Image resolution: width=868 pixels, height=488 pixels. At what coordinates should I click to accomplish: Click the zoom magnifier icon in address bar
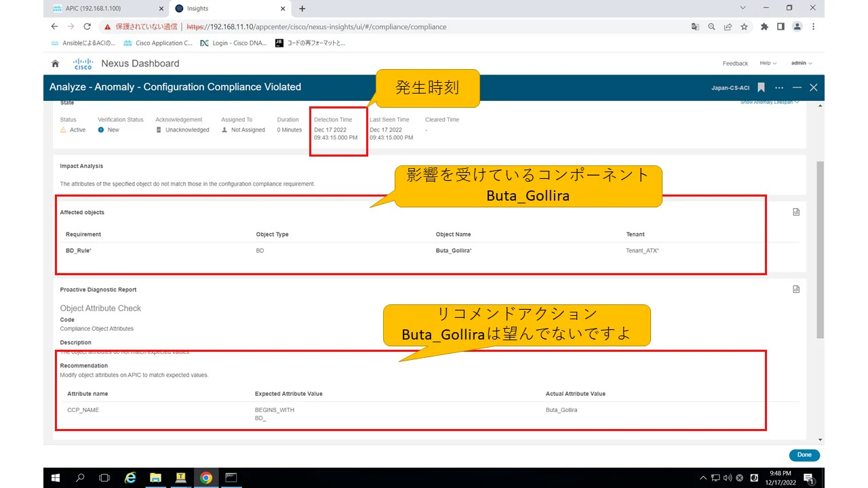(x=711, y=26)
